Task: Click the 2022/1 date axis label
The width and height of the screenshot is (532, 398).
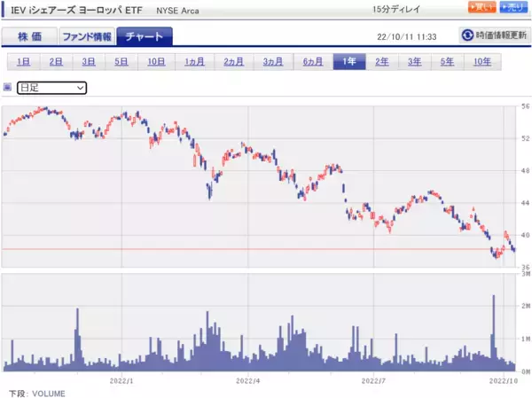Action: (121, 381)
